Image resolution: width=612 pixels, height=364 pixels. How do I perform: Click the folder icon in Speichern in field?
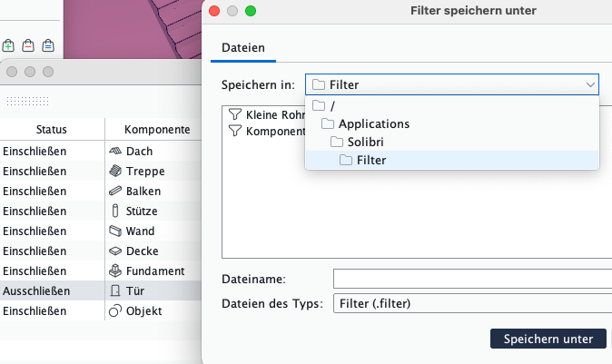pos(319,84)
